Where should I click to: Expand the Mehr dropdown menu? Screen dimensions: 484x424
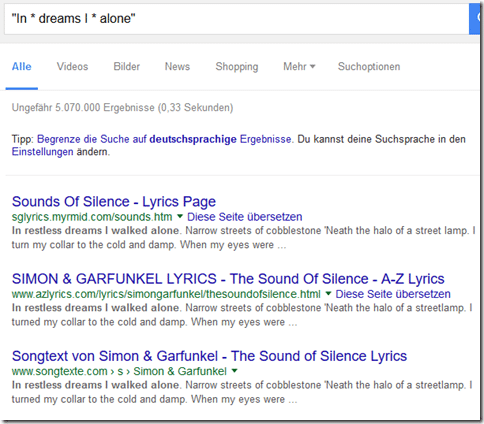pyautogui.click(x=299, y=67)
